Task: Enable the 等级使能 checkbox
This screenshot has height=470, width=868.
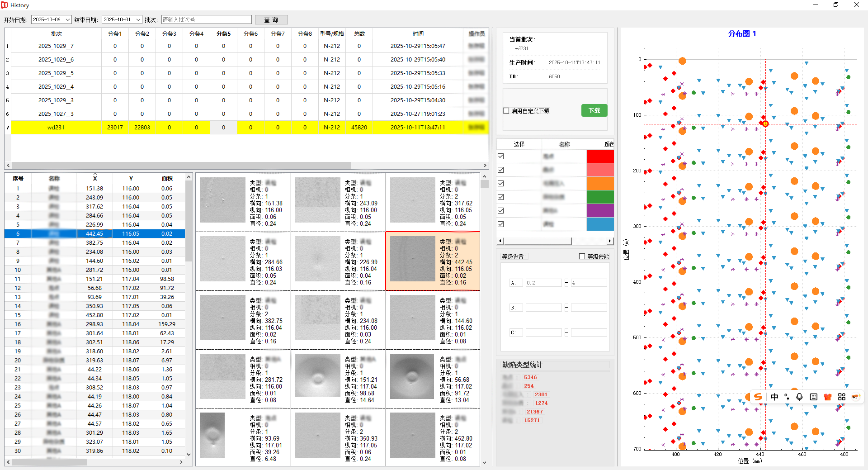Action: coord(582,256)
